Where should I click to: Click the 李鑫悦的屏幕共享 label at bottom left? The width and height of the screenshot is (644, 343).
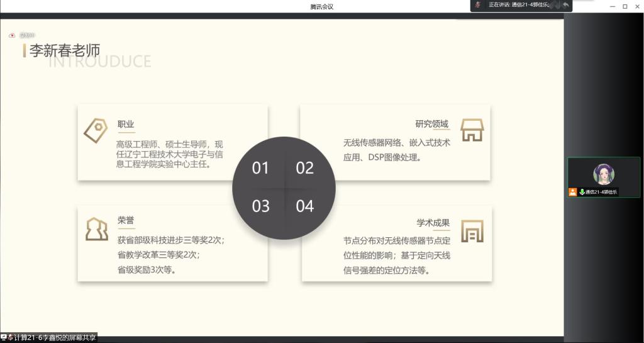[55, 338]
